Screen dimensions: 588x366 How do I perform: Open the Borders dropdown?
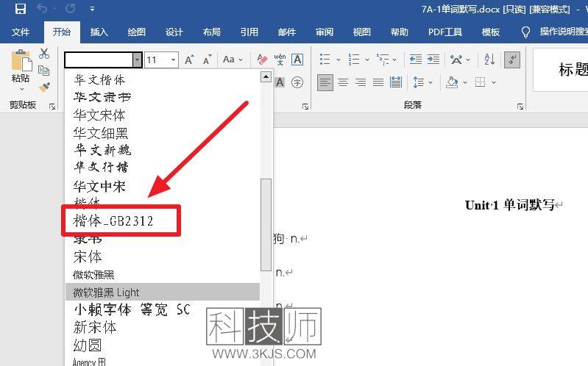494,82
